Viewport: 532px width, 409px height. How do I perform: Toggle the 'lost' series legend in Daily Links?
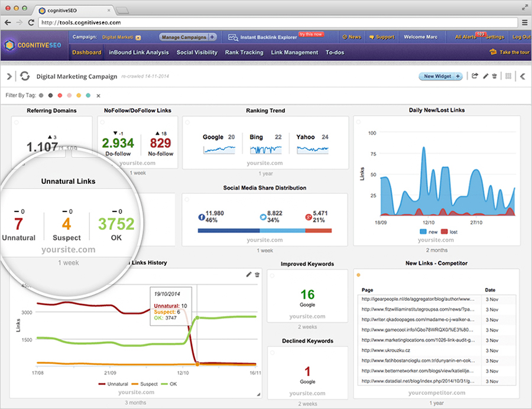pyautogui.click(x=449, y=232)
